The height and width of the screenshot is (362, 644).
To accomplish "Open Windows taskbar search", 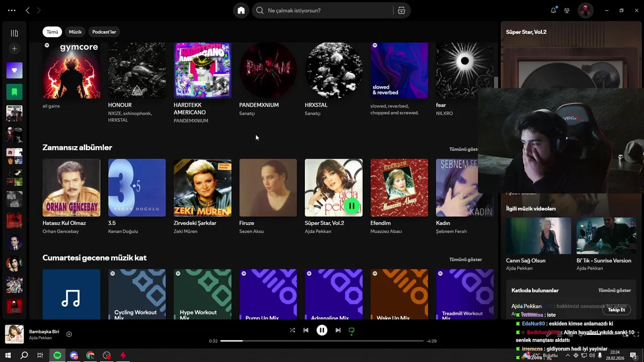I will (24, 355).
